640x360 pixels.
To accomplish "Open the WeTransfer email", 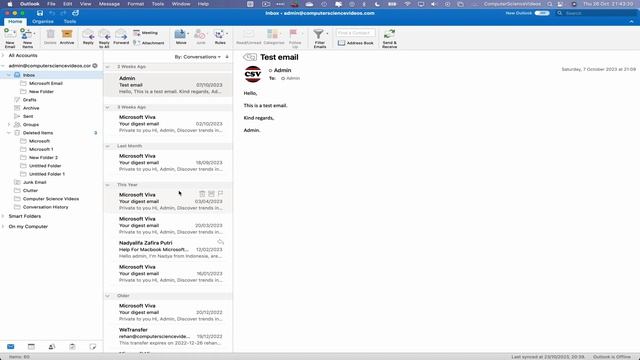I will pos(168,336).
